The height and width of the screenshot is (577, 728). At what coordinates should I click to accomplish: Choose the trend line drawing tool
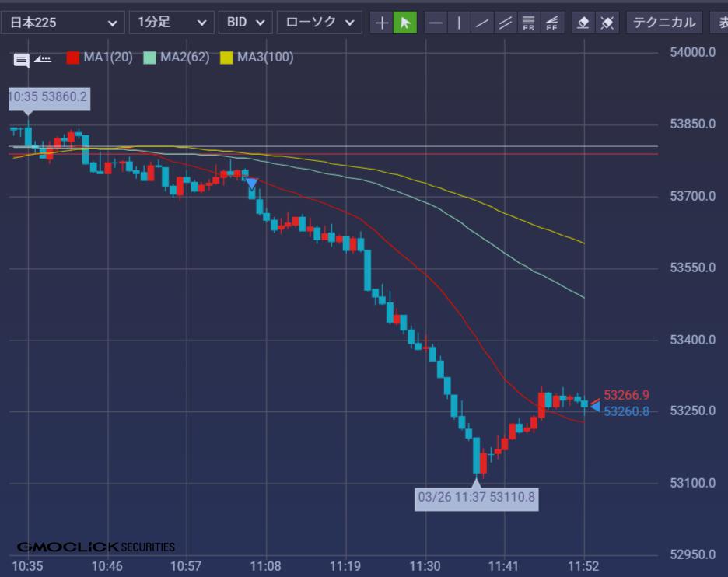[482, 23]
